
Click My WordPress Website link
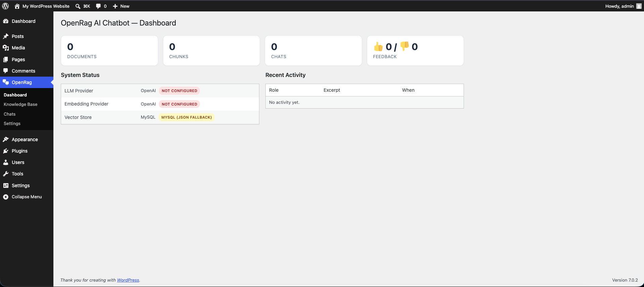click(x=46, y=6)
